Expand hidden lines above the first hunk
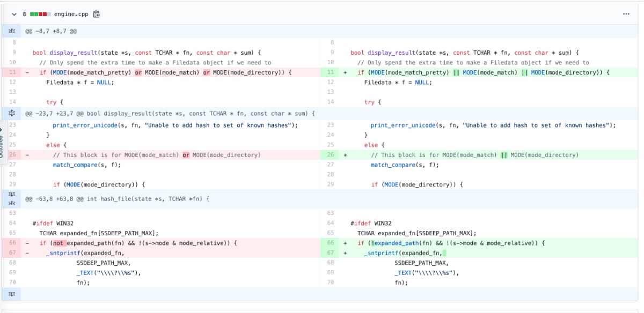This screenshot has width=644, height=313. [12, 31]
